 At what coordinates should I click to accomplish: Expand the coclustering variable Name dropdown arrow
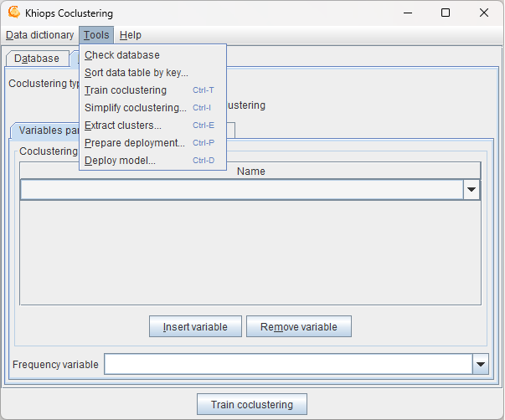pyautogui.click(x=472, y=190)
